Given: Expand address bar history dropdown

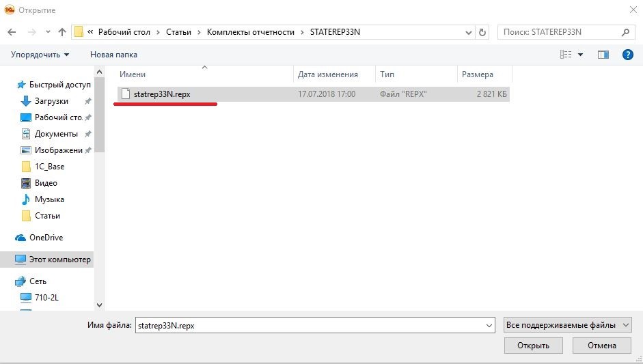Looking at the screenshot, I should pyautogui.click(x=468, y=32).
